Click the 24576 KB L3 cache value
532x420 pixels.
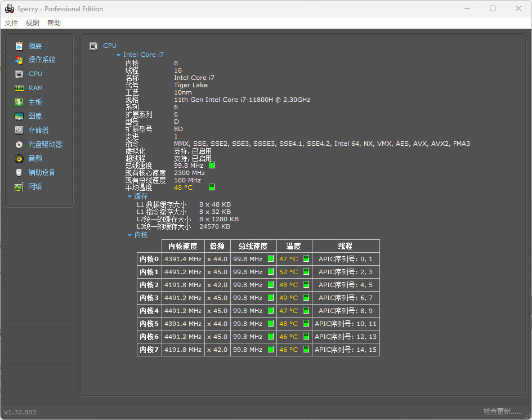click(x=214, y=226)
